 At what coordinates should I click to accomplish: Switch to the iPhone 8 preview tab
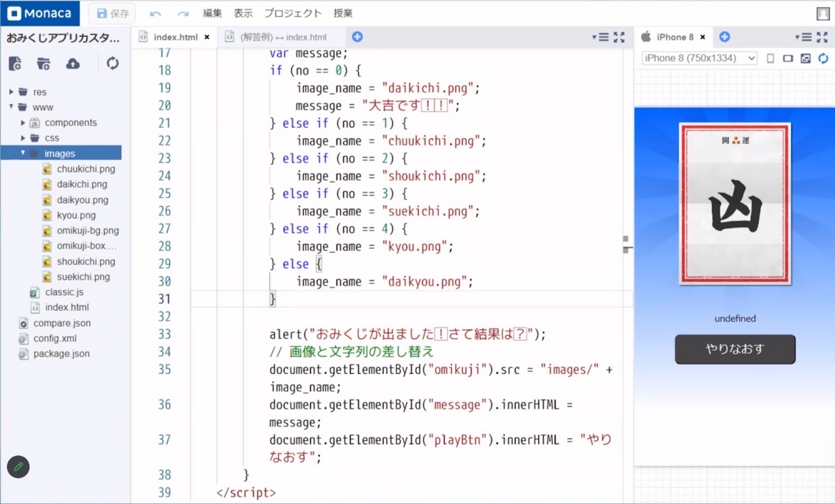tap(675, 37)
